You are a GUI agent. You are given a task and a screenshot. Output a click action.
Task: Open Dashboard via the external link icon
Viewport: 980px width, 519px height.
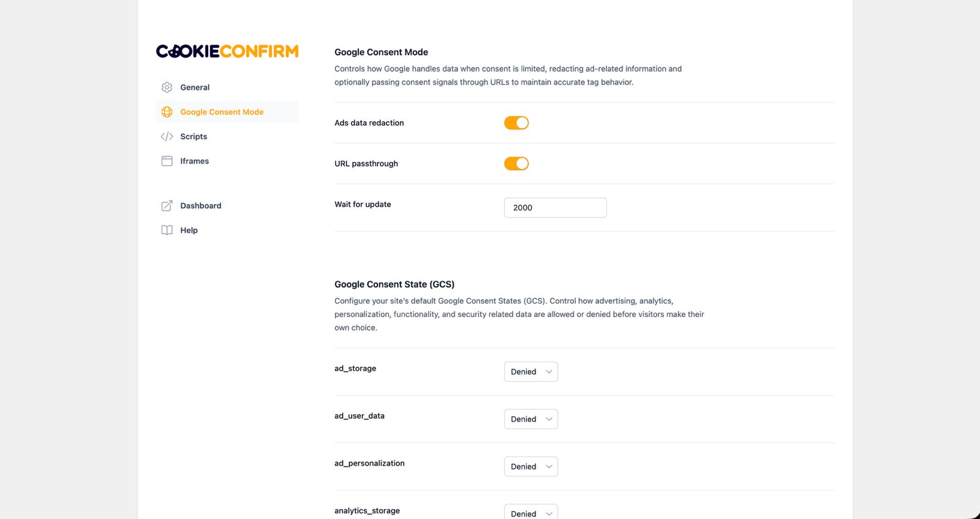(x=167, y=206)
